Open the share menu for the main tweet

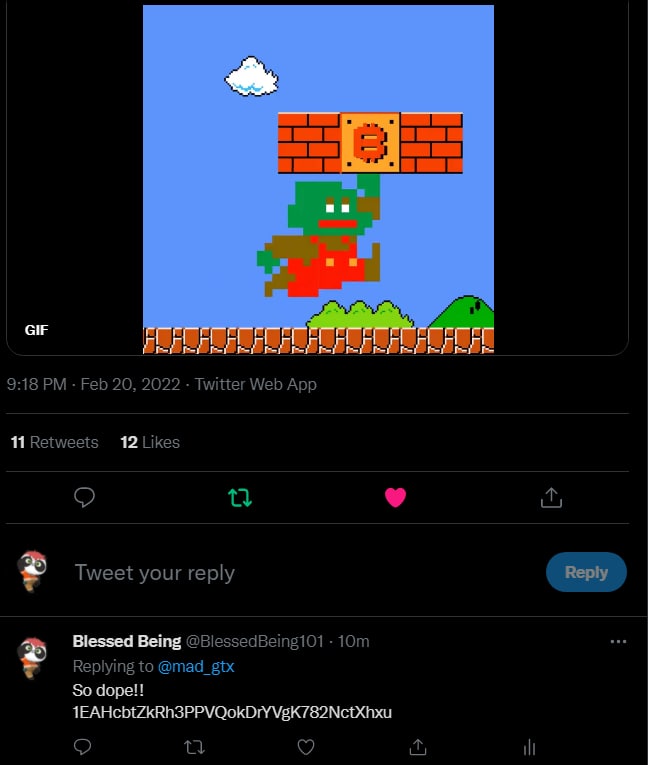(550, 497)
